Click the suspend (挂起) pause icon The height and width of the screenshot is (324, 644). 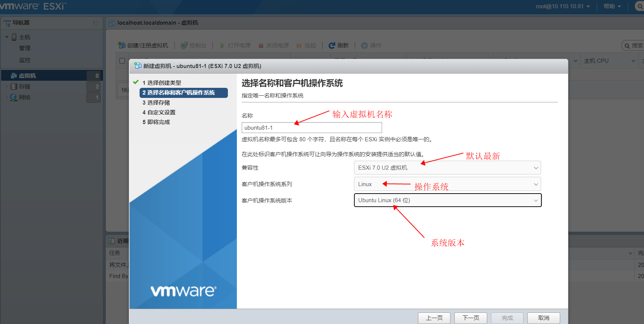click(299, 46)
